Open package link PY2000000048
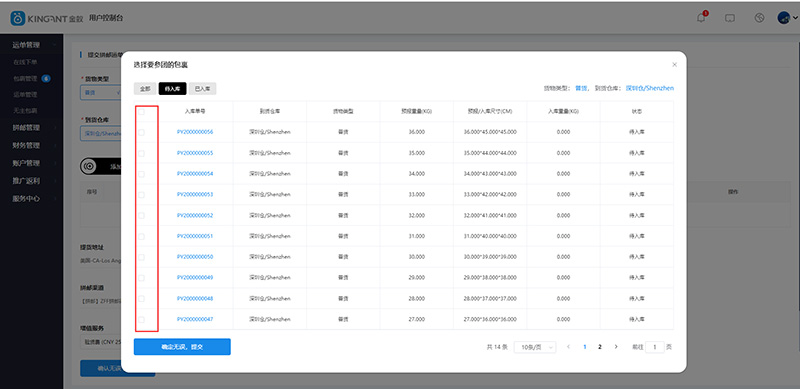The width and height of the screenshot is (800, 389). (x=195, y=299)
